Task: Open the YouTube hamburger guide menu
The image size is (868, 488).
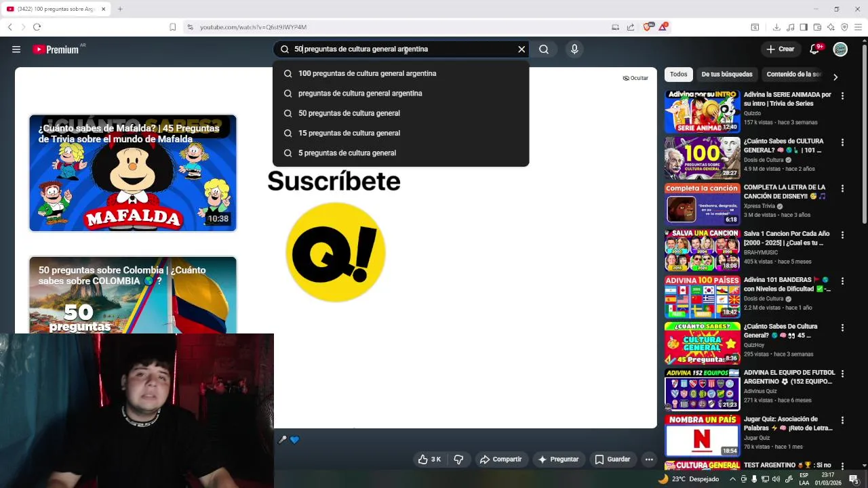Action: pyautogui.click(x=16, y=49)
